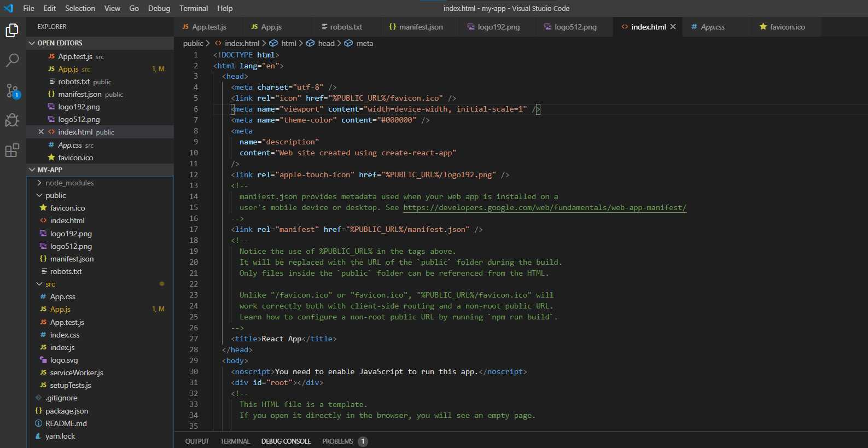Click the VS Code logo icon
The image size is (868, 448).
click(8, 8)
